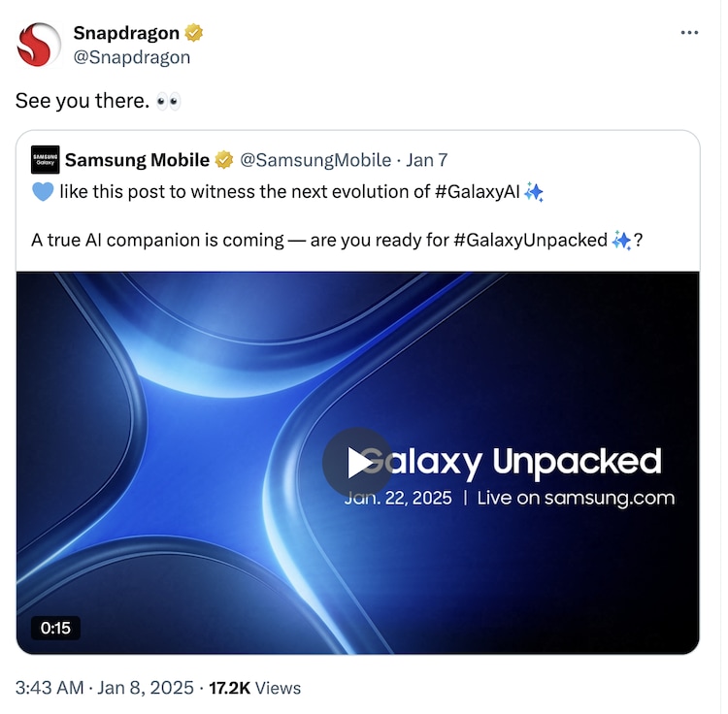Follow the #GalaxyUnpacked hashtag
Screen dimensions: 728x714
[x=530, y=239]
